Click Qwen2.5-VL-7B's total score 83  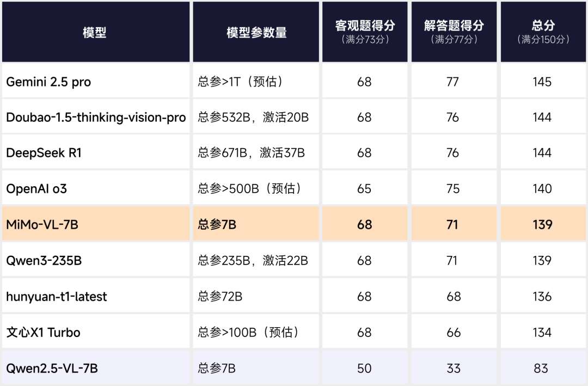click(541, 368)
